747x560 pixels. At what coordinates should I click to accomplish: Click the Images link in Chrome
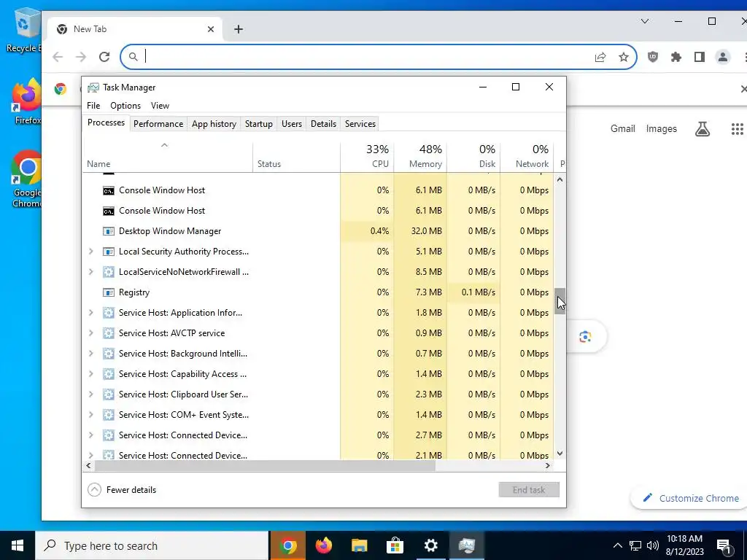(661, 128)
